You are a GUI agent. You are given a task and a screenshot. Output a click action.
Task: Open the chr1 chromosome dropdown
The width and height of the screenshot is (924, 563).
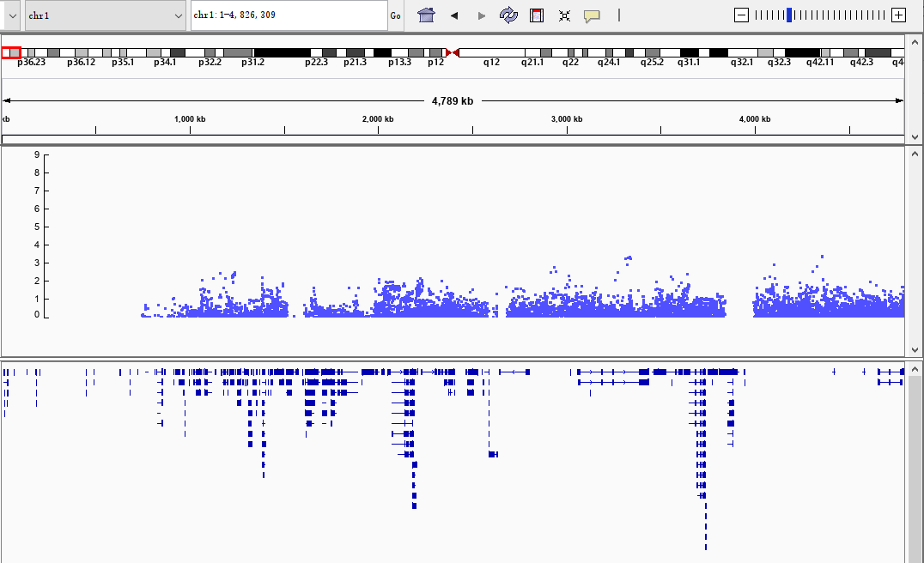coord(106,16)
